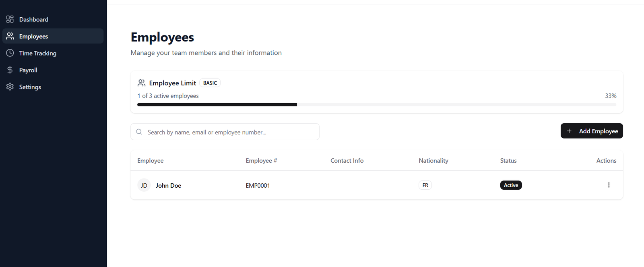Image resolution: width=644 pixels, height=267 pixels.
Task: Click the FR nationality badge
Action: point(425,185)
